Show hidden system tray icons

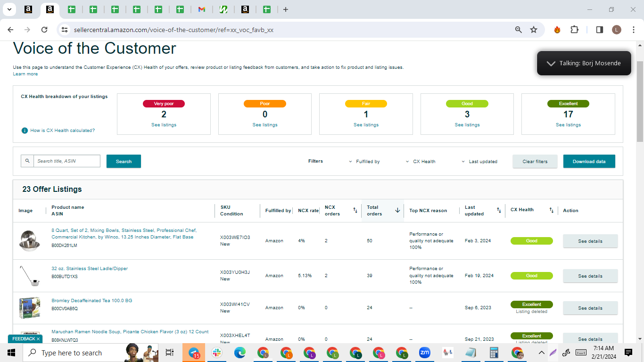pos(541,353)
